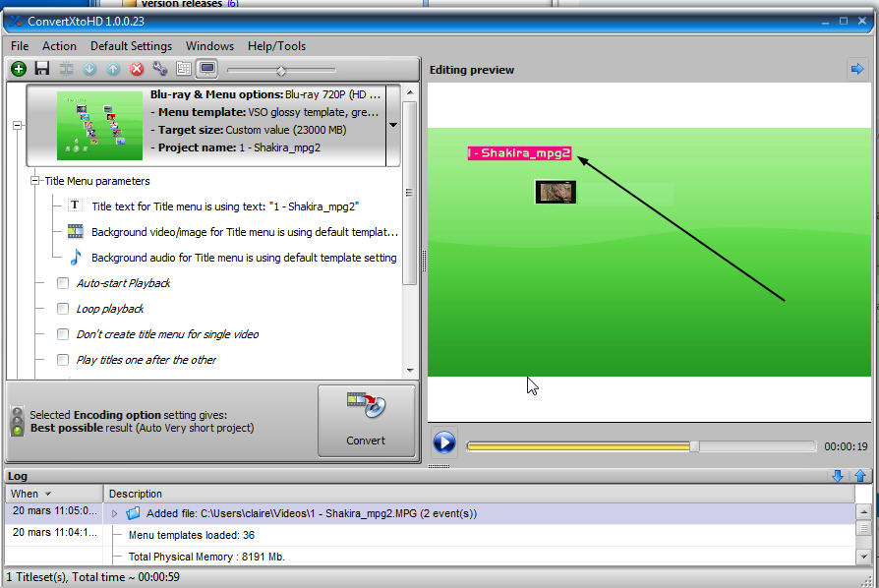The height and width of the screenshot is (588, 879).
Task: Enable the Auto-start Playback checkbox
Action: [63, 283]
